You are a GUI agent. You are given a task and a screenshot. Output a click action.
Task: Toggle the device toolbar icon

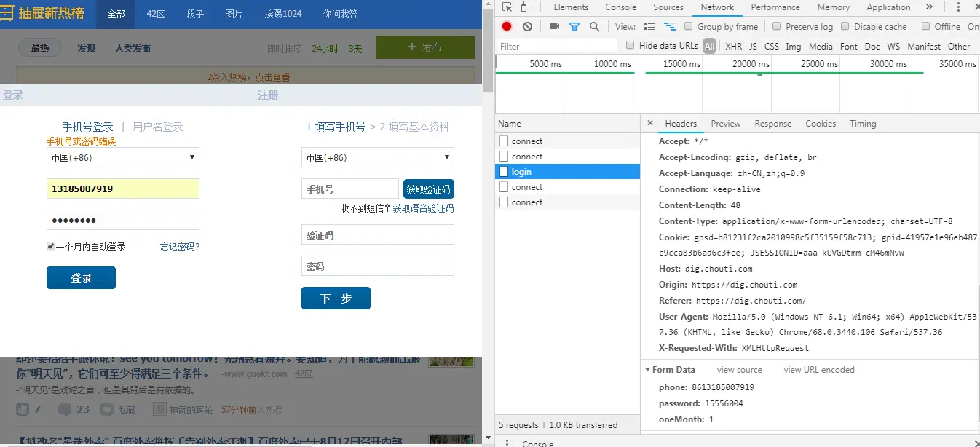pos(526,7)
